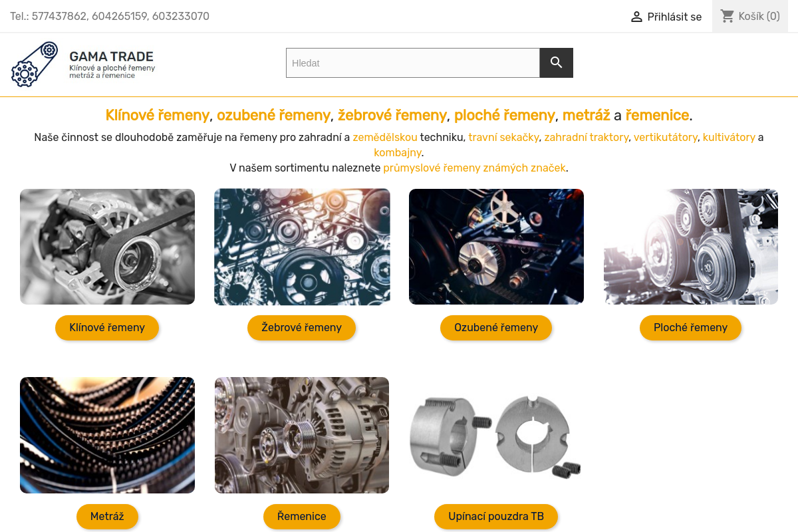Follow the travní sekačky link

503,138
